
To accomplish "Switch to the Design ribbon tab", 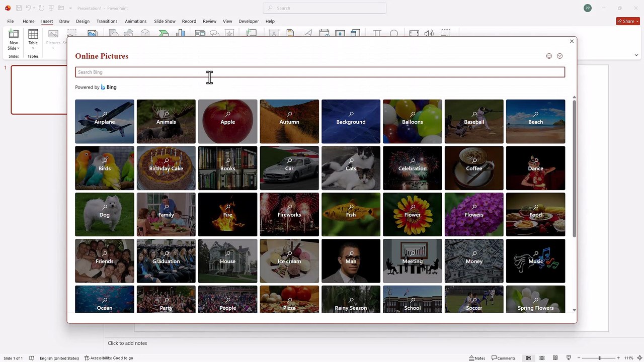I will point(83,21).
